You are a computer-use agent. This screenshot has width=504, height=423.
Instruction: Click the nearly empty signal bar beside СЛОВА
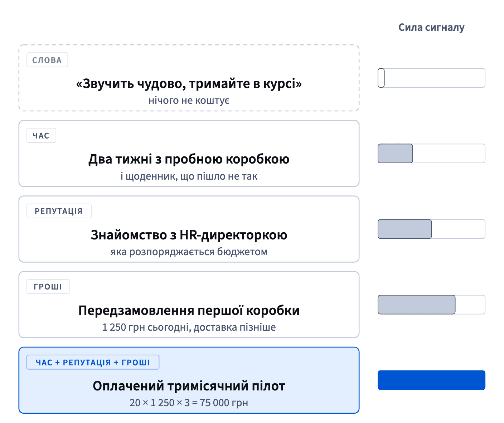pos(431,78)
